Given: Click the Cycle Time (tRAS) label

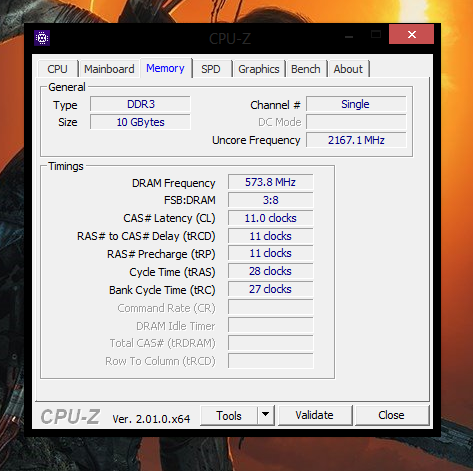Looking at the screenshot, I should coord(172,272).
